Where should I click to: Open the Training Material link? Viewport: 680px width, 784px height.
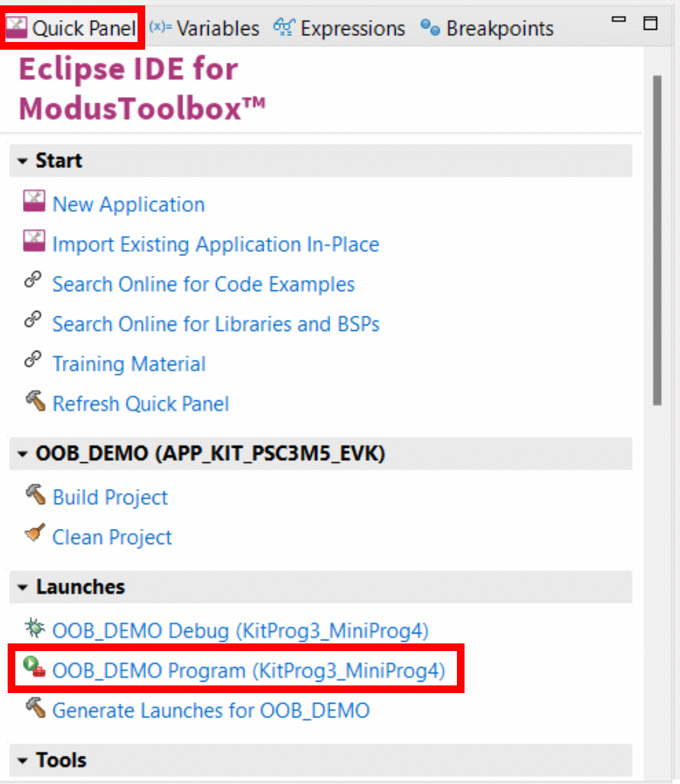point(129,364)
